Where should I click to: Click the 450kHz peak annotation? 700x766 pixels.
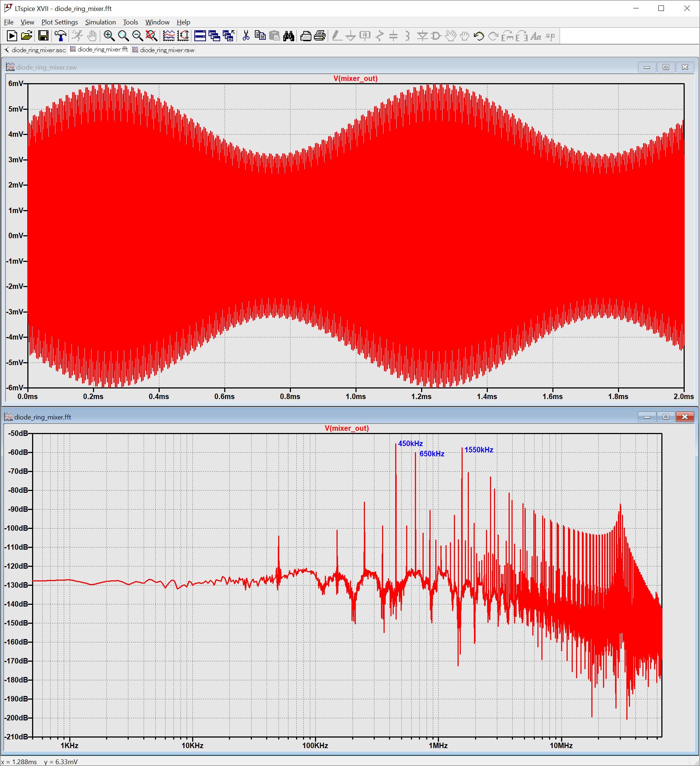coord(410,444)
